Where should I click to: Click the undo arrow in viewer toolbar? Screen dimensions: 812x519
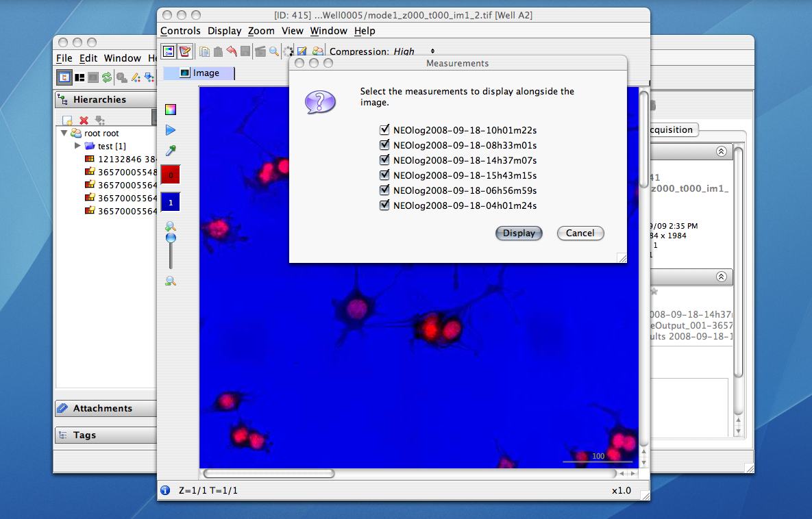(232, 51)
